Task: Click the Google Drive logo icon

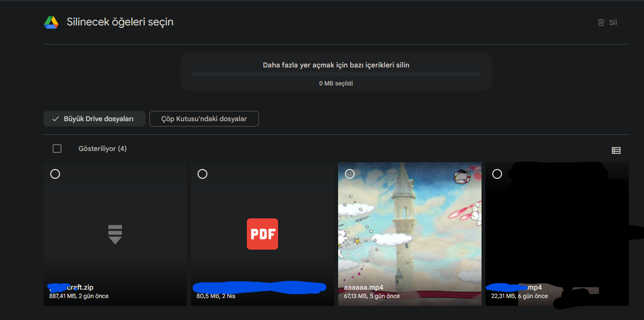Action: [51, 22]
